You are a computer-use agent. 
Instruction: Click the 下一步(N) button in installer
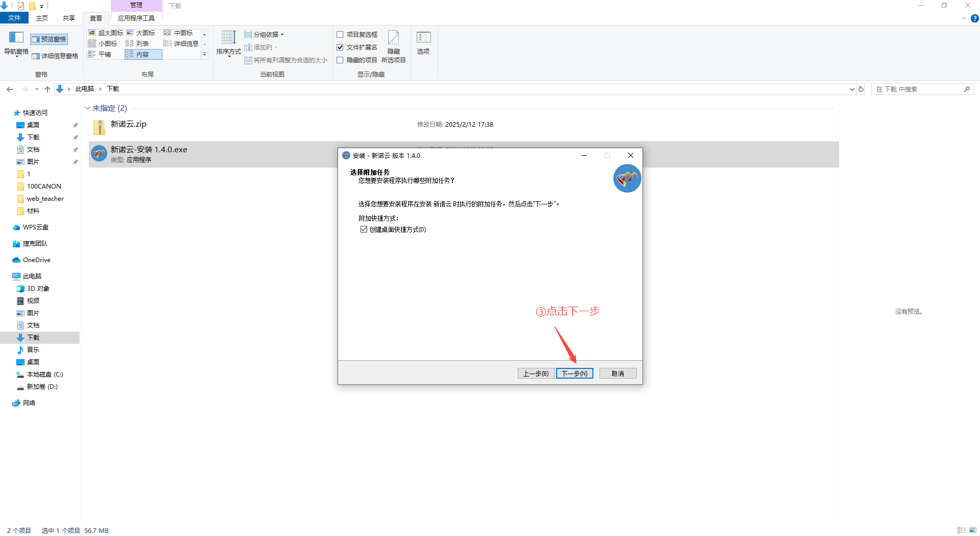point(575,374)
